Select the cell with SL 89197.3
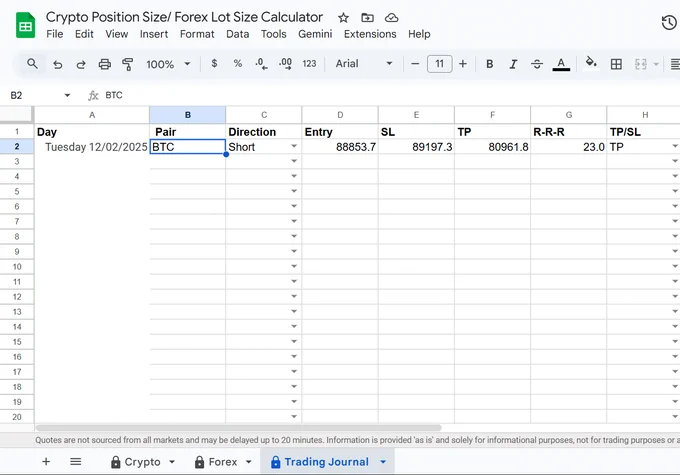The image size is (680, 475). pyautogui.click(x=416, y=147)
